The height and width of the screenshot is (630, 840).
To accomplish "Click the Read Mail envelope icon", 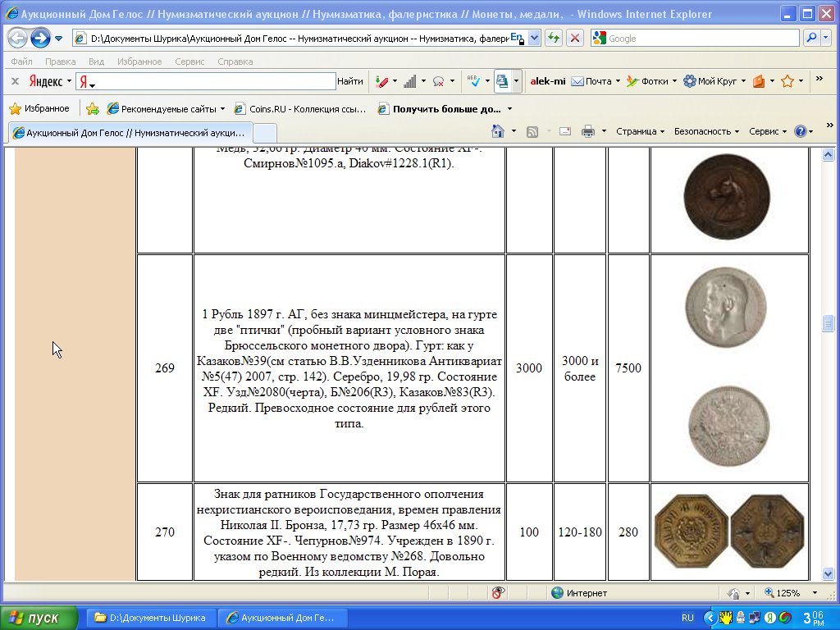I will [x=565, y=131].
